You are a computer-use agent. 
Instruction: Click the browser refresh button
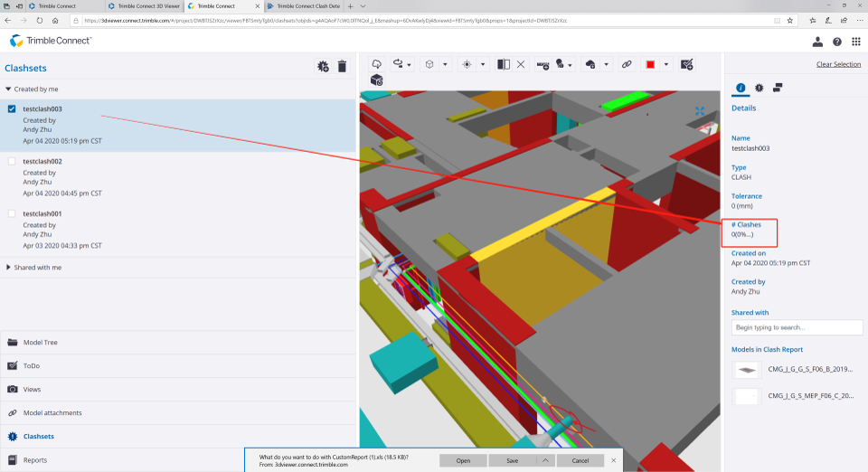[x=39, y=21]
